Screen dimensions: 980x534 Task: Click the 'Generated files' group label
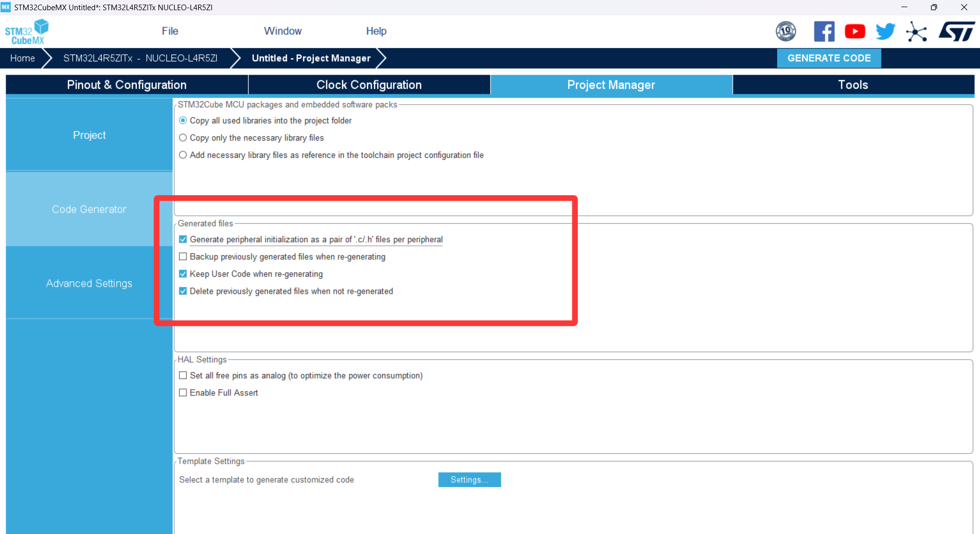205,223
